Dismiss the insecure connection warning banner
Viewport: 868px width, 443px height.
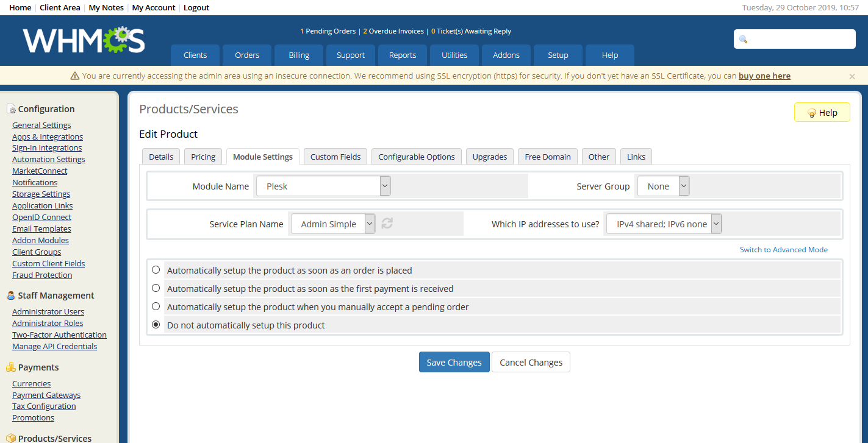coord(852,76)
